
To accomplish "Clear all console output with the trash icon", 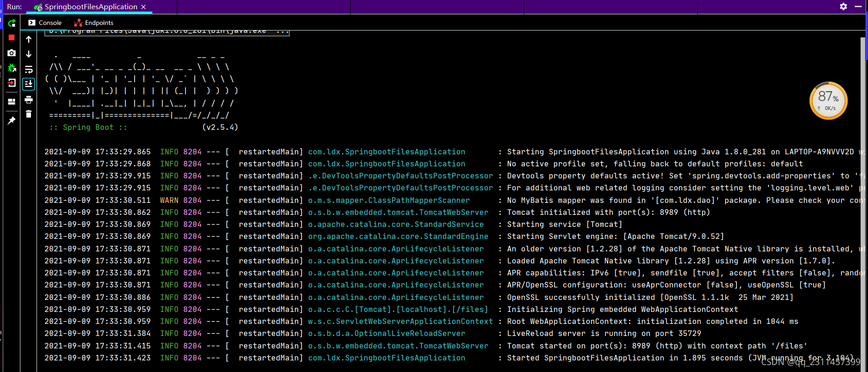I will tap(29, 114).
